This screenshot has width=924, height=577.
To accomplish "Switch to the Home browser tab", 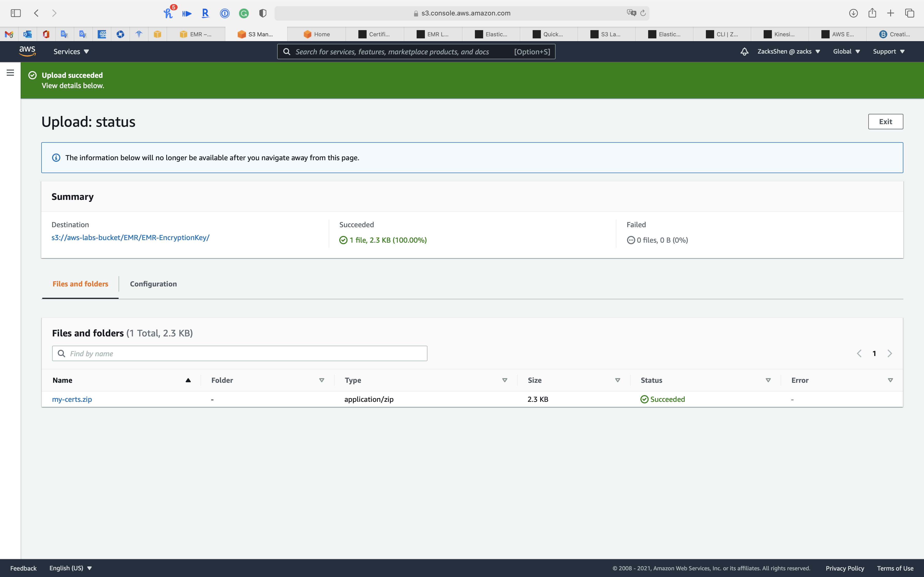I will coord(317,34).
